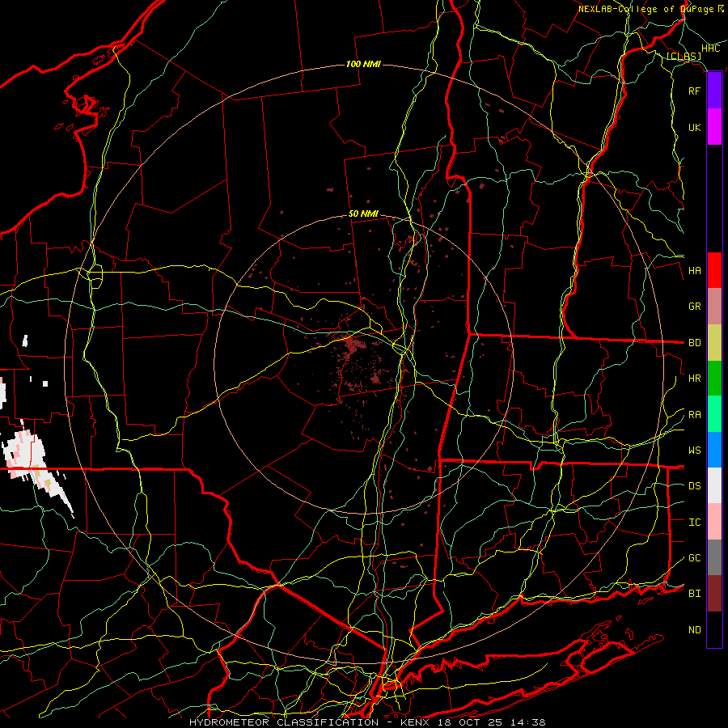Click the [CLAS] units label
This screenshot has width=728, height=728.
pyautogui.click(x=684, y=57)
